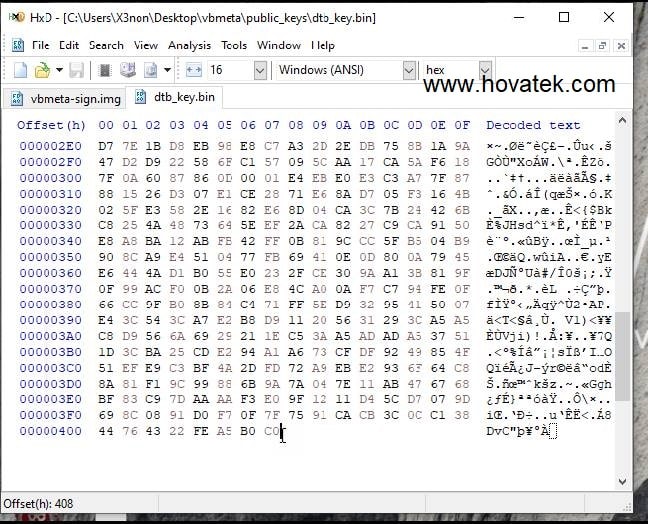
Task: Click first byte 47 in row 000002F0
Action: click(x=106, y=162)
